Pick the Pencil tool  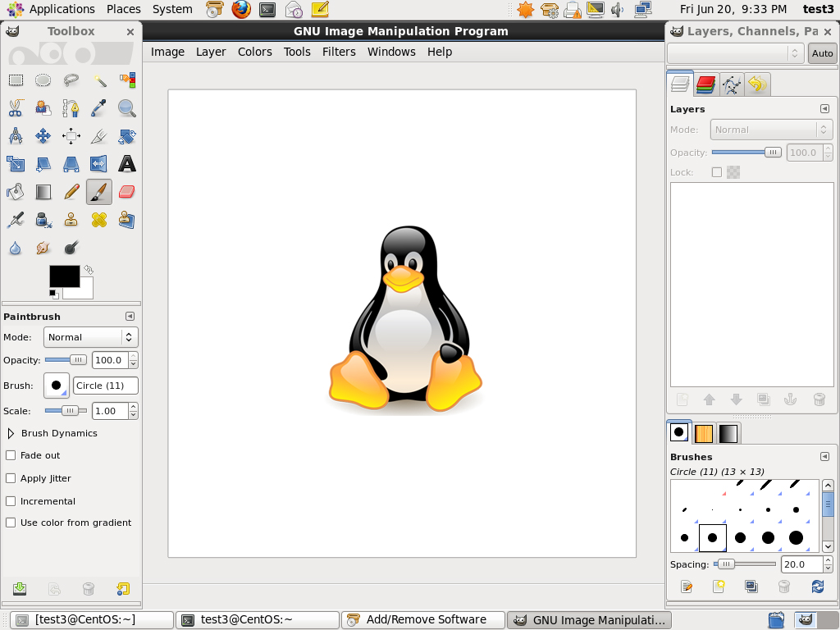[71, 192]
